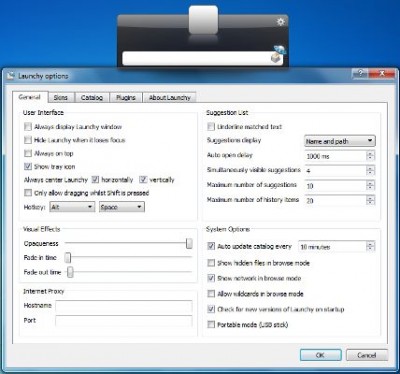Click the Opaqueness slider handle
Screen dimensions: 400x374
pyautogui.click(x=189, y=244)
